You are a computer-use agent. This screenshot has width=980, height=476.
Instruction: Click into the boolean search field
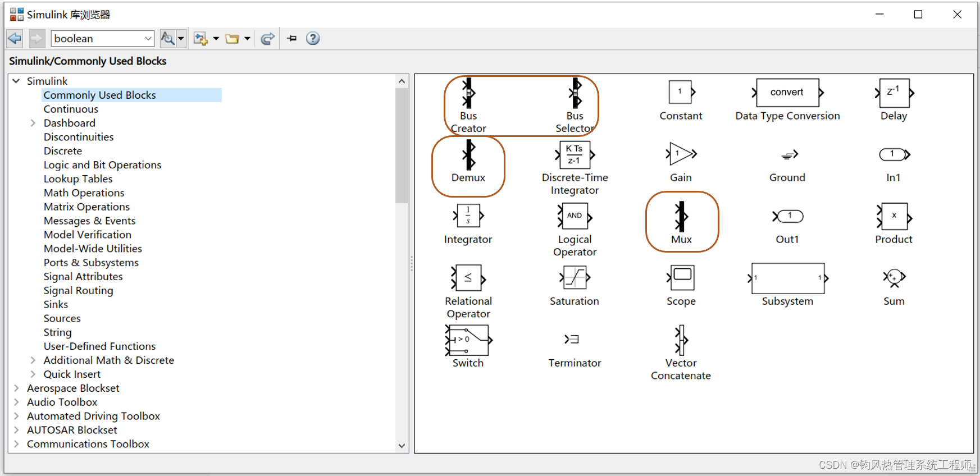pos(97,38)
